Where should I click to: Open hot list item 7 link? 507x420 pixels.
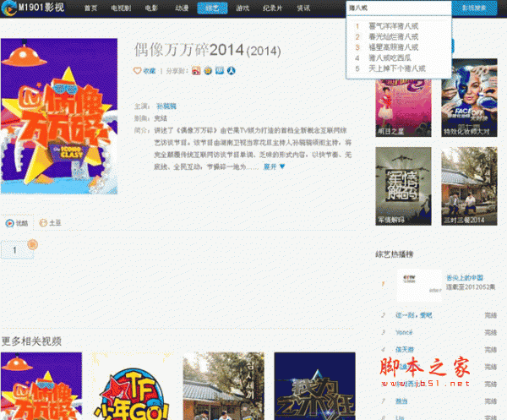coord(401,401)
